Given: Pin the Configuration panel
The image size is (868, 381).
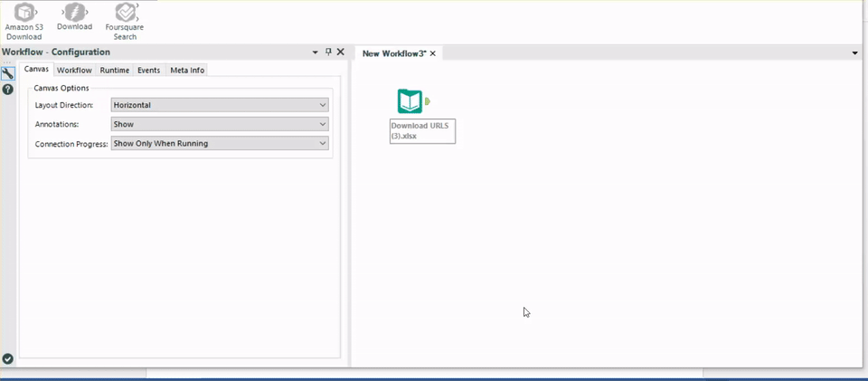Looking at the screenshot, I should [x=328, y=52].
